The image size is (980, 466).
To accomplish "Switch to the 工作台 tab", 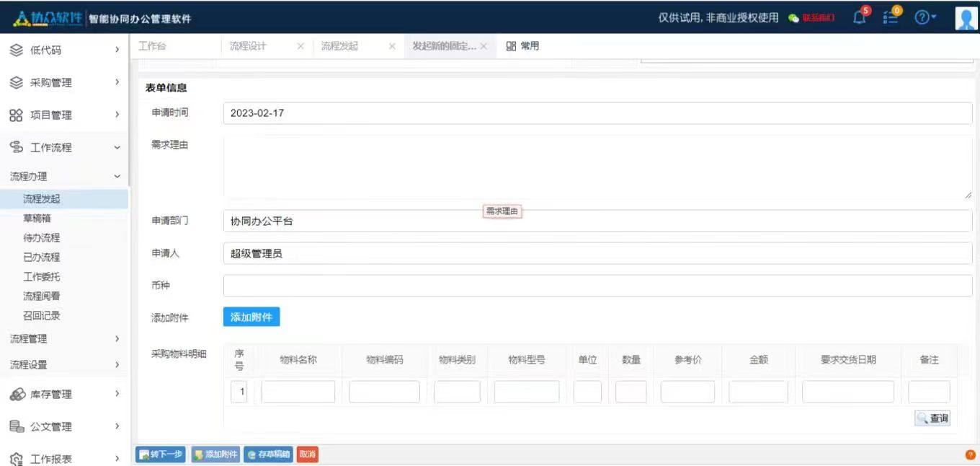I will click(x=152, y=46).
